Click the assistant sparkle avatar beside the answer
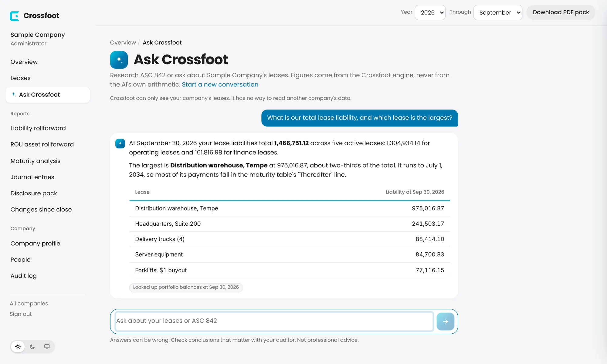This screenshot has width=607, height=364. click(120, 143)
